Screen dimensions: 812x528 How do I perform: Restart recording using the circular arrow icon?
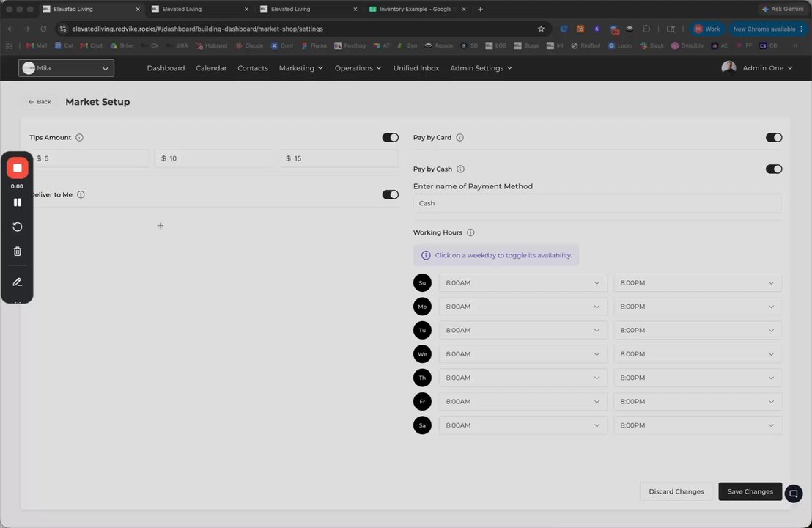pyautogui.click(x=17, y=227)
